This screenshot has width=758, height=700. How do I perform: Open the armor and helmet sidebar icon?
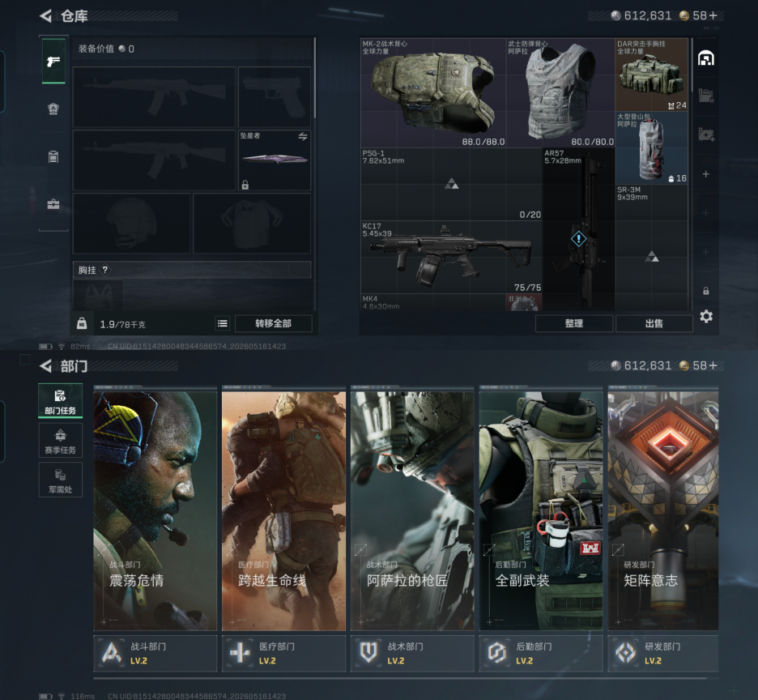click(53, 109)
